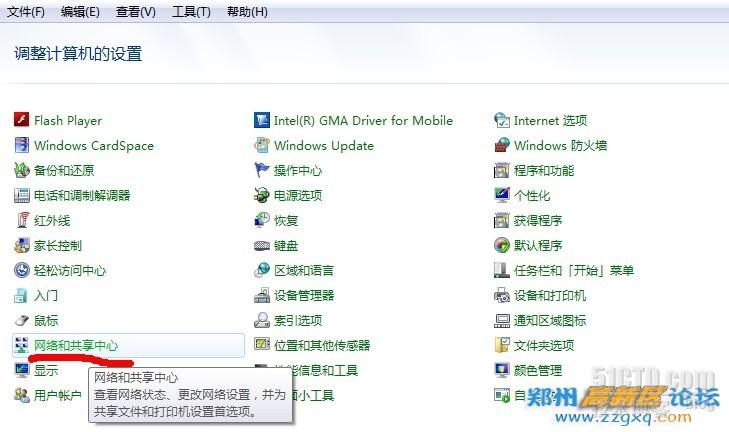The image size is (729, 432).
Task: Open the 通知区域图标 link
Action: pyautogui.click(x=550, y=320)
